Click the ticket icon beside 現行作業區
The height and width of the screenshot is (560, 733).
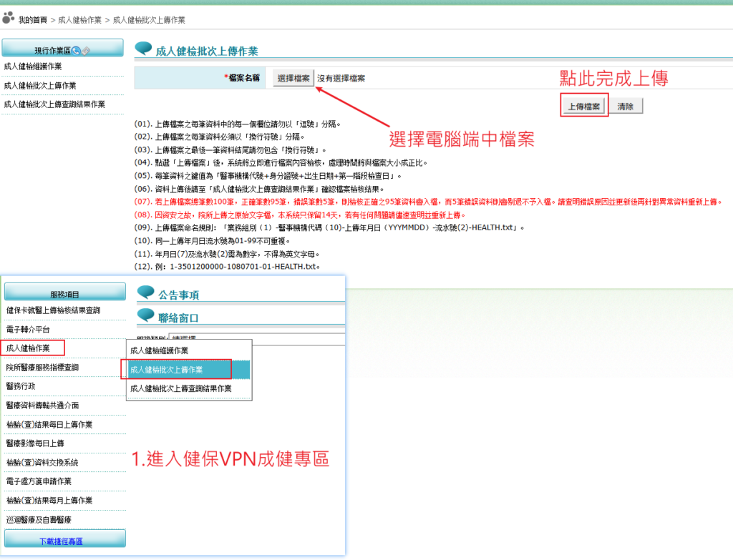click(x=85, y=50)
